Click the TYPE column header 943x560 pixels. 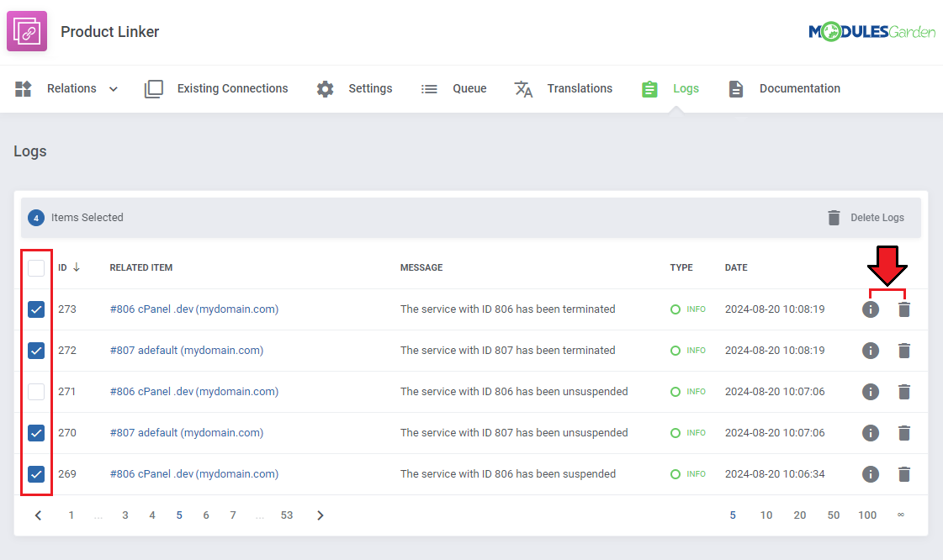point(681,267)
